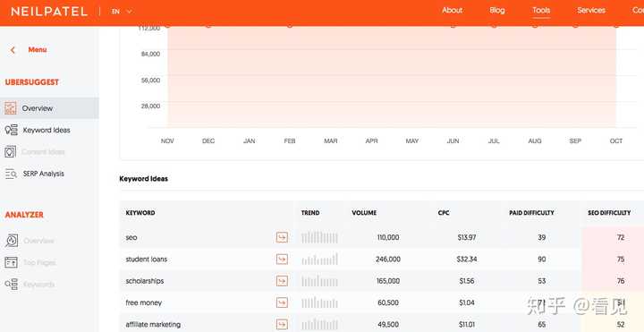This screenshot has height=332, width=644.
Task: Open the About menu item
Action: click(453, 10)
